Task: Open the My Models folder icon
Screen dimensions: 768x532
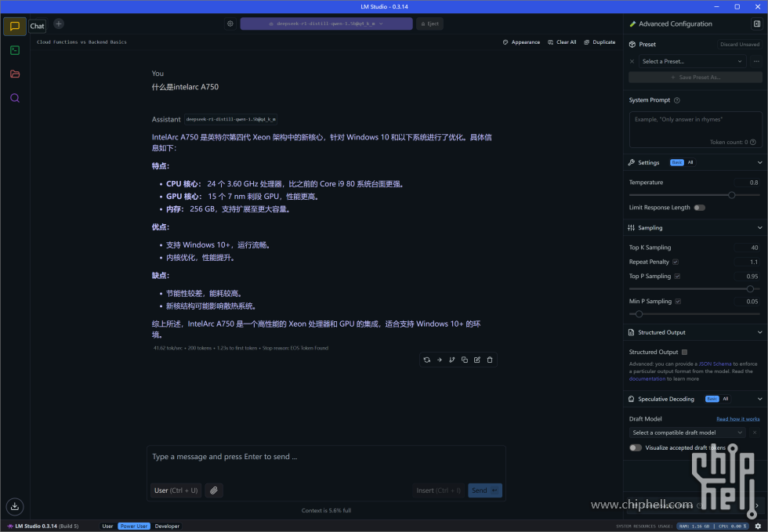Action: pyautogui.click(x=15, y=74)
